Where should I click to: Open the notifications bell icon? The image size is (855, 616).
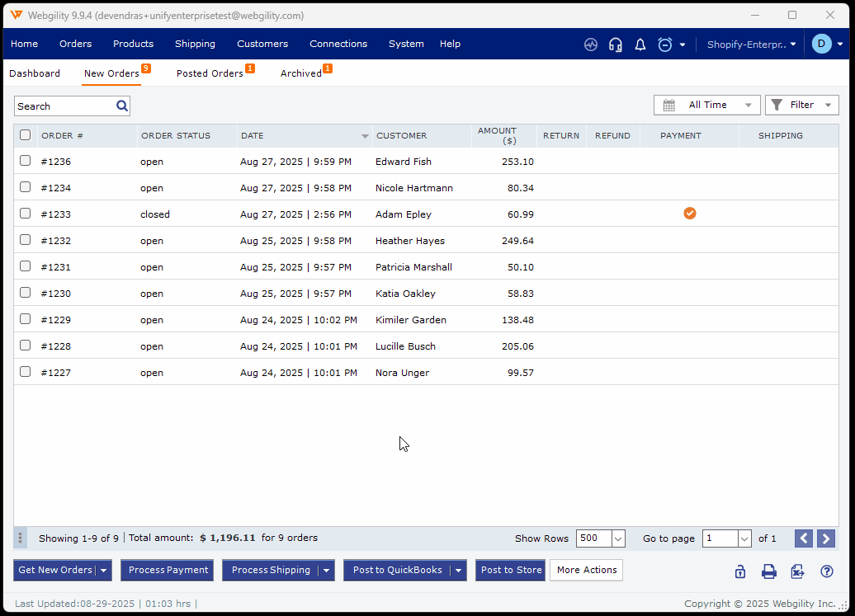(x=640, y=45)
